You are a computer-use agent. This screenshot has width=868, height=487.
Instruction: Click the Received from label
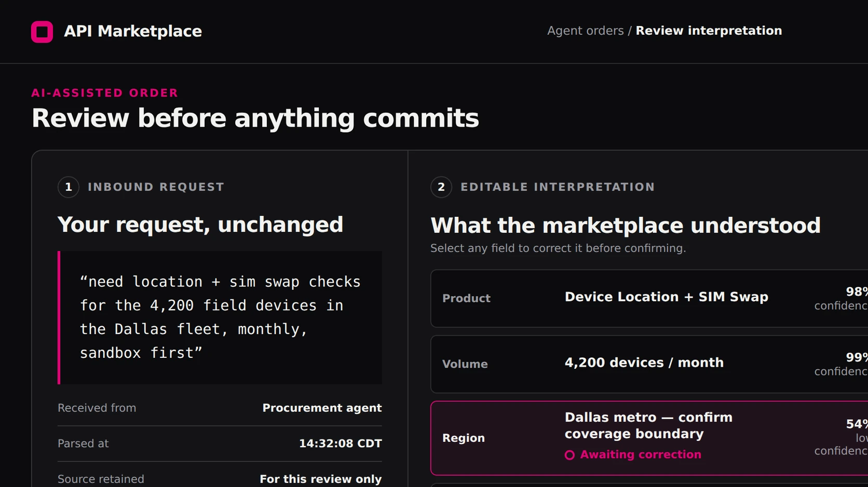pyautogui.click(x=97, y=408)
